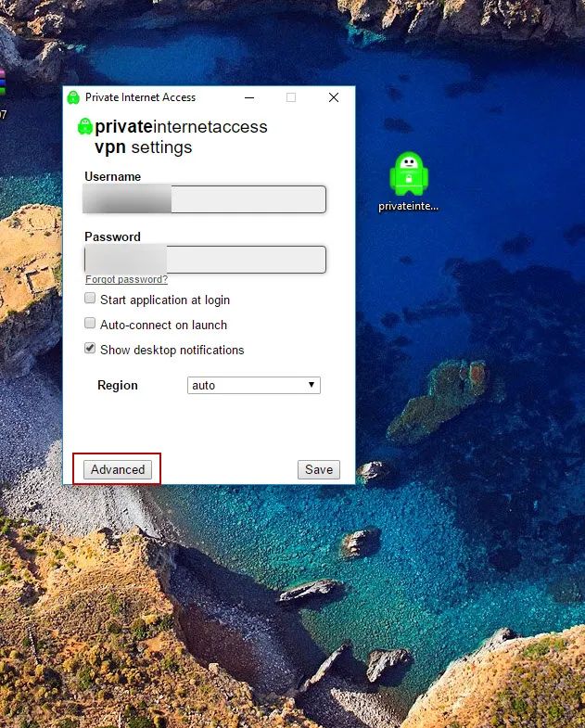Select the privateinte... desktop shortcut icon
Image resolution: width=585 pixels, height=728 pixels.
coord(409,182)
